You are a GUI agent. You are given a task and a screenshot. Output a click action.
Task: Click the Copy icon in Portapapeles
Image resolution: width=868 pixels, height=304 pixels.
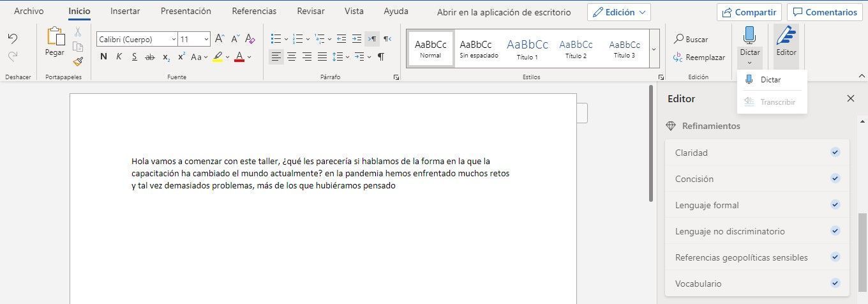78,47
